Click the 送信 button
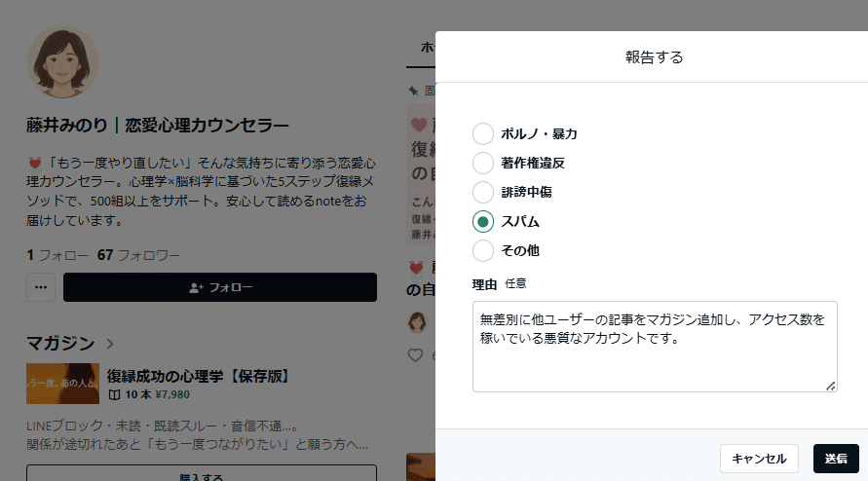This screenshot has height=481, width=868. [836, 459]
